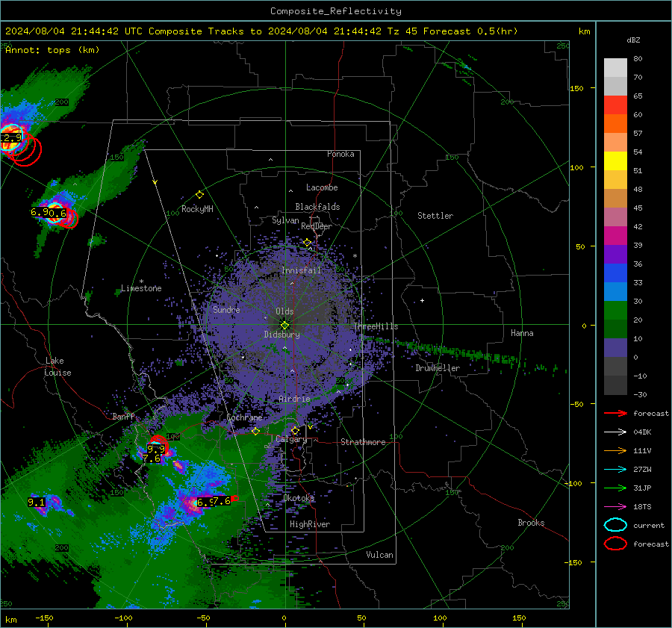Click the ThreeHills label
Screen dimensions: 672x628
click(376, 326)
